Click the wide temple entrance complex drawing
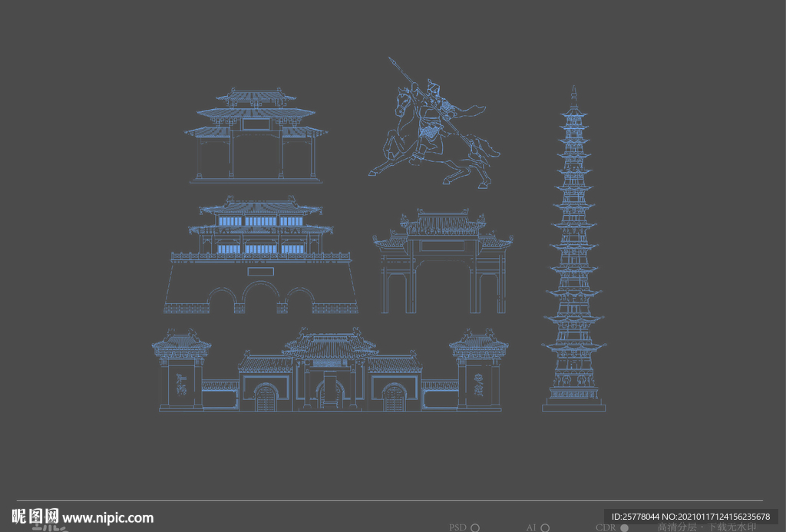This screenshot has height=532, width=786. (330, 369)
